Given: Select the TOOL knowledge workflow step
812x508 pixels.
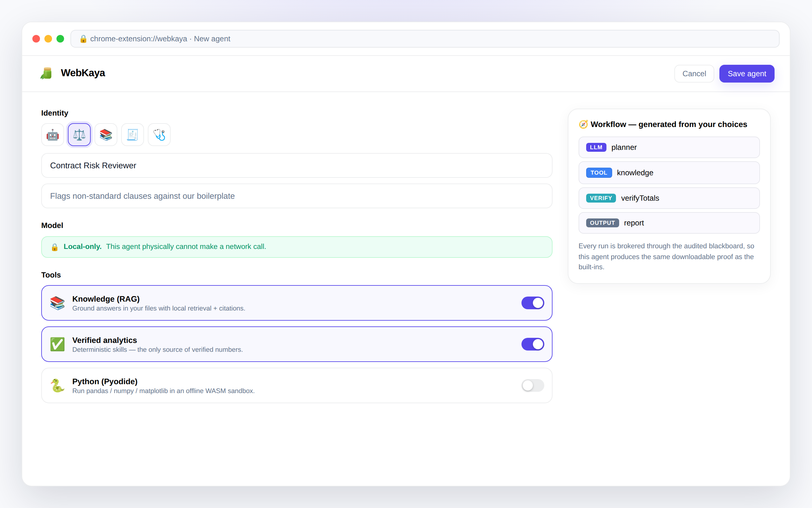Looking at the screenshot, I should click(669, 173).
